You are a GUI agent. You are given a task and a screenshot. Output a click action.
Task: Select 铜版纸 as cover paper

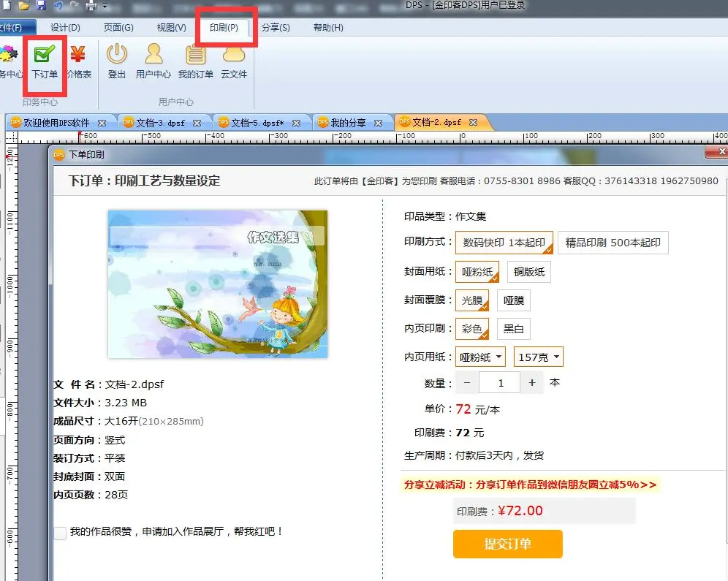(x=528, y=272)
